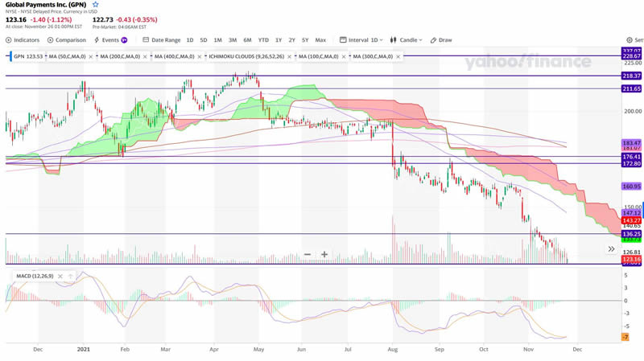Open the Candle chart type dropdown
The width and height of the screenshot is (644, 361).
point(406,39)
